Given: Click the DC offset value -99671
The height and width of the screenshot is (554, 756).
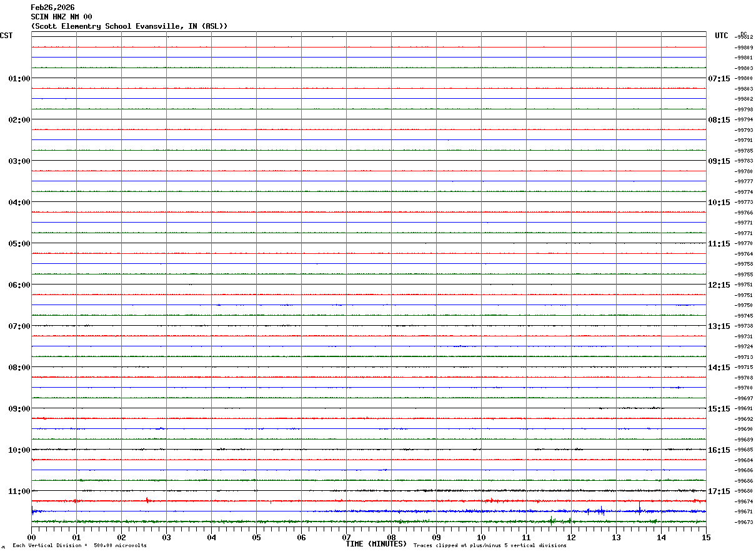Looking at the screenshot, I should [744, 511].
